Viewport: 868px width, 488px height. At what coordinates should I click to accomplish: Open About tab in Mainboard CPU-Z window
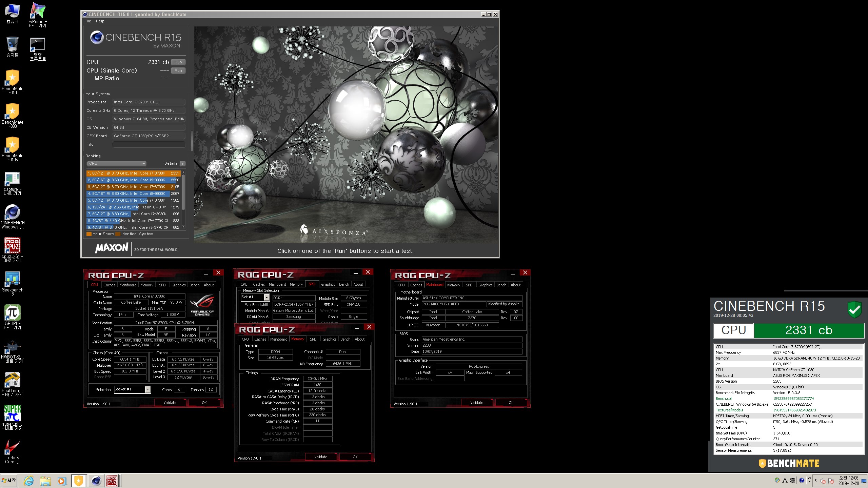[515, 285]
